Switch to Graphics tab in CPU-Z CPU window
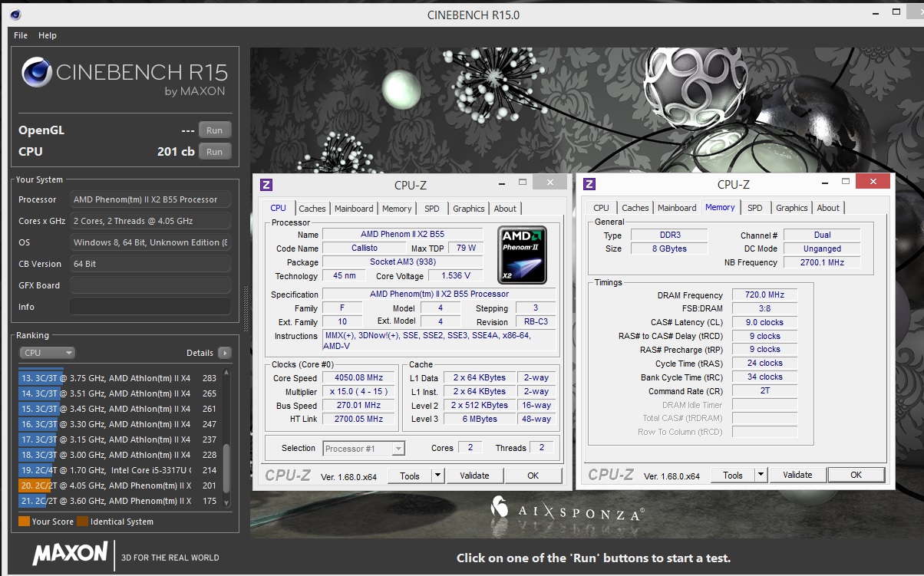 click(x=469, y=209)
